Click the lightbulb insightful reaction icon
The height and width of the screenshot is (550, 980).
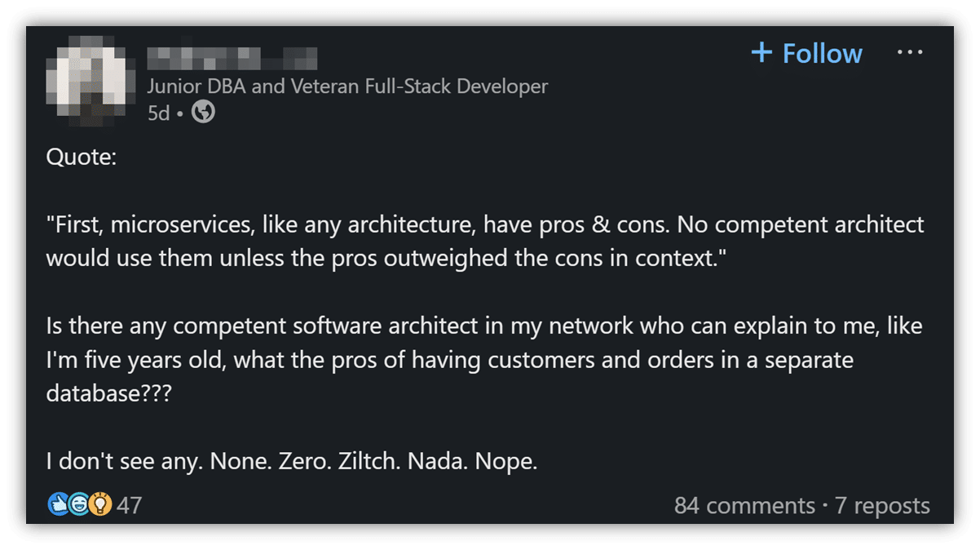coord(99,505)
